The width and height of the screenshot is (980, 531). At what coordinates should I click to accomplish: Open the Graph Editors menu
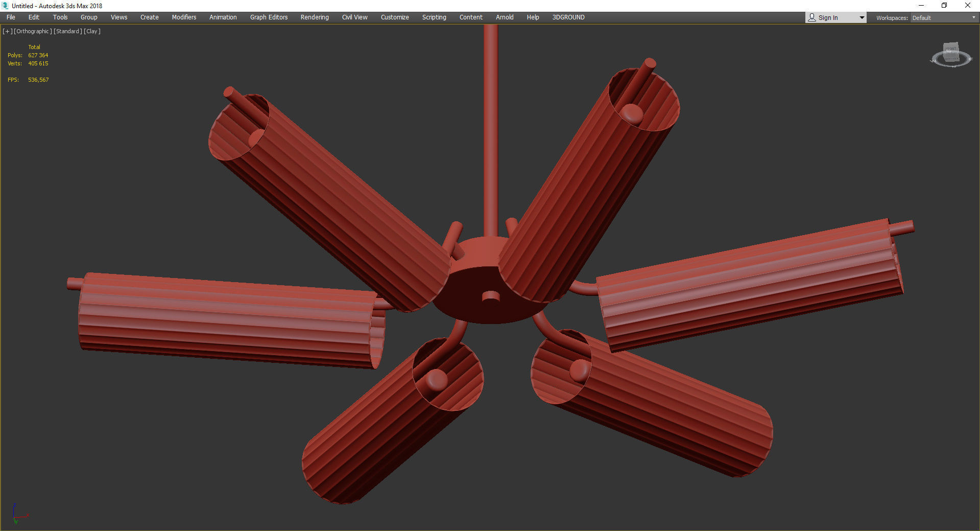[269, 17]
